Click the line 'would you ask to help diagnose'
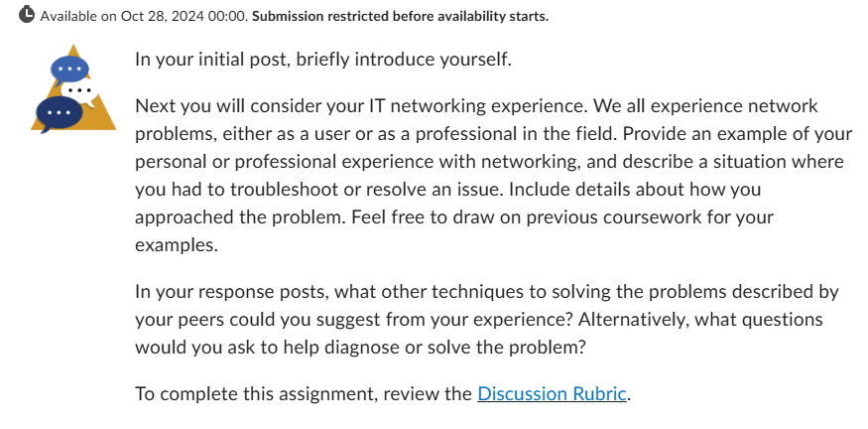This screenshot has height=429, width=868. pyautogui.click(x=360, y=347)
